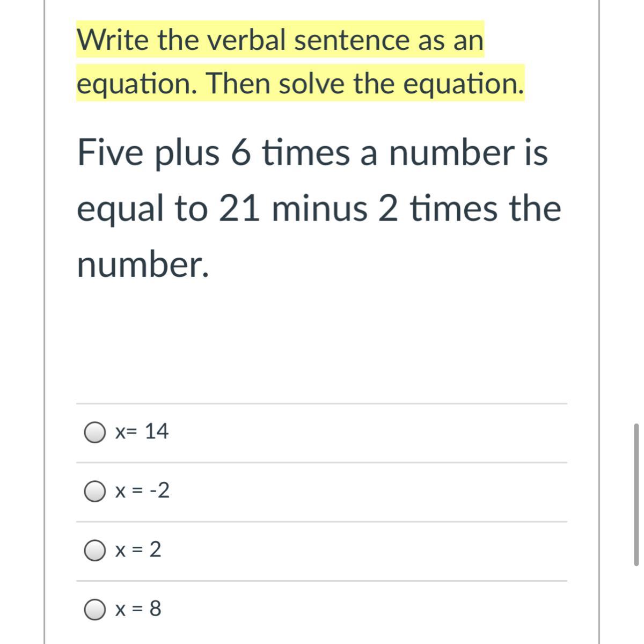Pick the x = 2 radio circle
Screen dimensions: 644x644
coord(94,551)
